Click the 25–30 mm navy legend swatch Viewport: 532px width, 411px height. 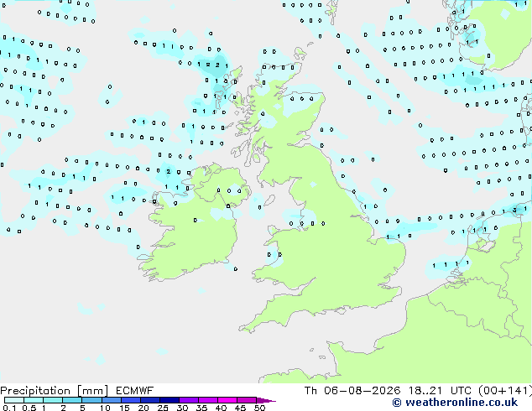[169, 400]
